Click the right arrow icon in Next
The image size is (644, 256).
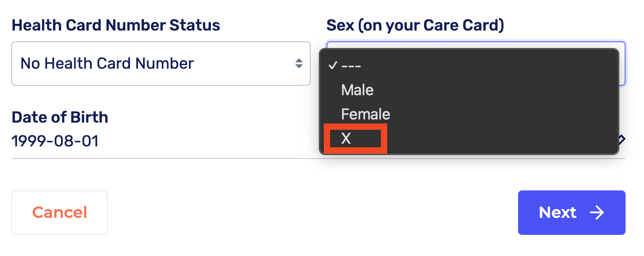[597, 212]
